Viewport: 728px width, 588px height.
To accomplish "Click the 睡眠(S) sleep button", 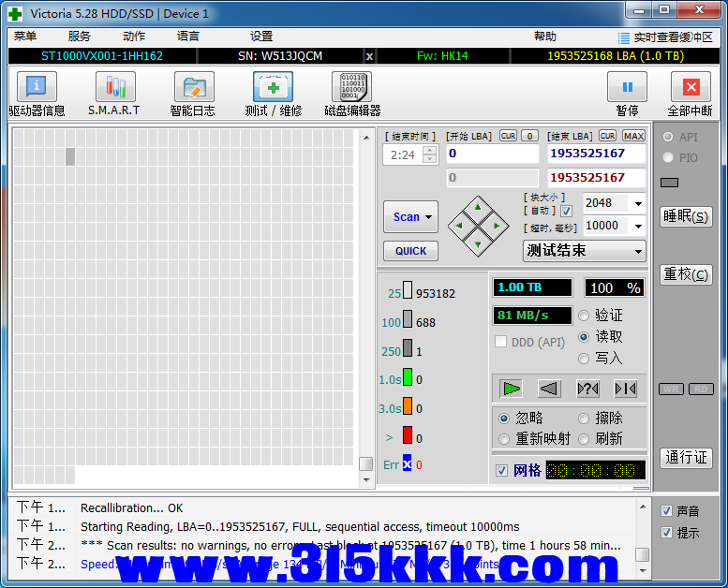I will 686,216.
